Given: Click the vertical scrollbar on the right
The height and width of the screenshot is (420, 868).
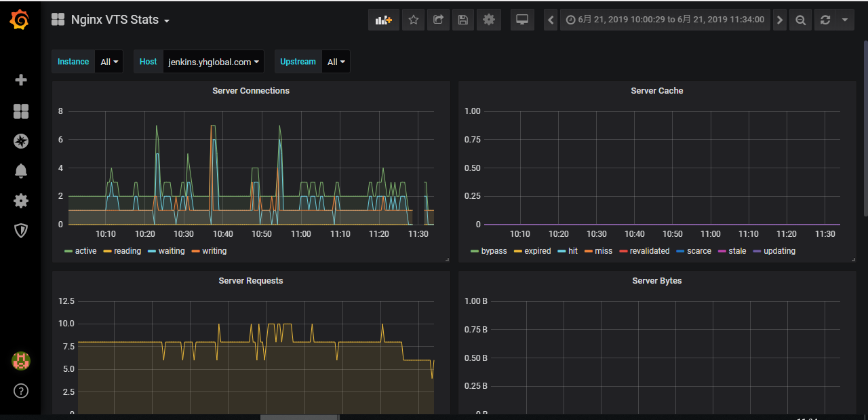Looking at the screenshot, I should (865, 128).
